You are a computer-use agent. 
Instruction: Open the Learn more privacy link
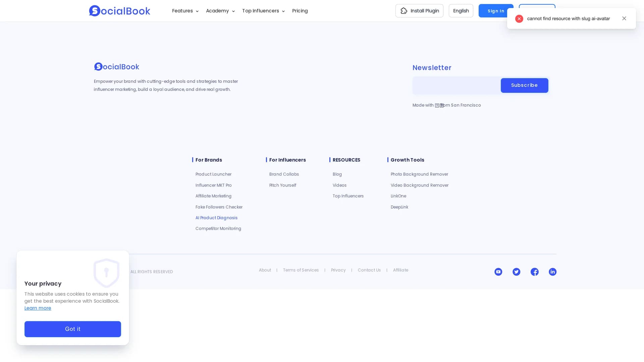click(38, 308)
